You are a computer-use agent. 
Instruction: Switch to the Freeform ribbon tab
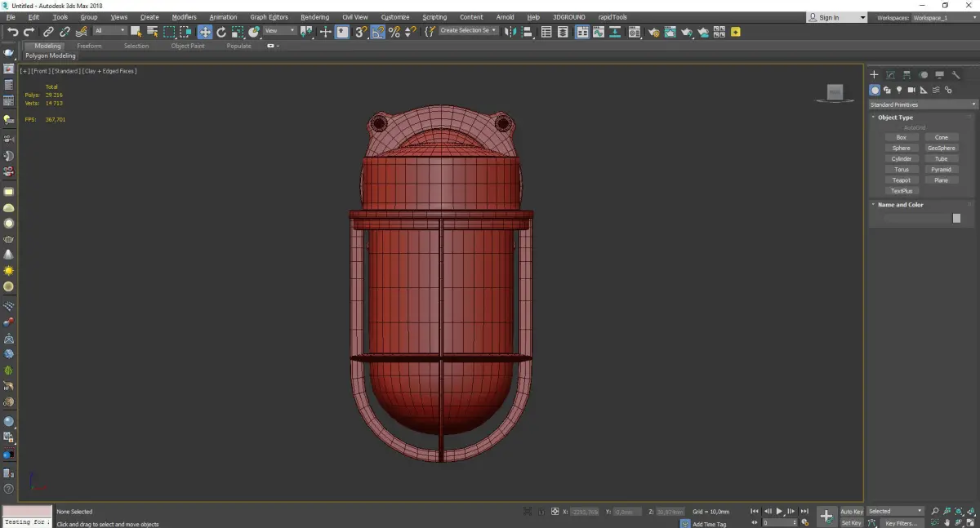click(x=89, y=46)
